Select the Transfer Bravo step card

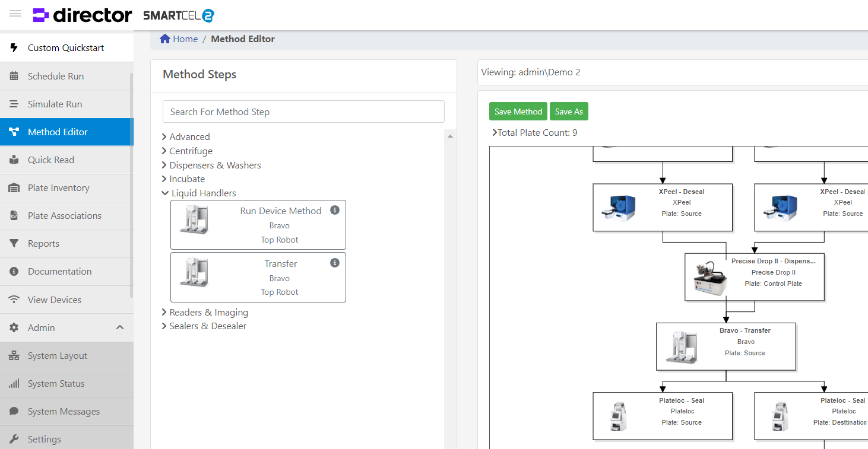click(258, 278)
